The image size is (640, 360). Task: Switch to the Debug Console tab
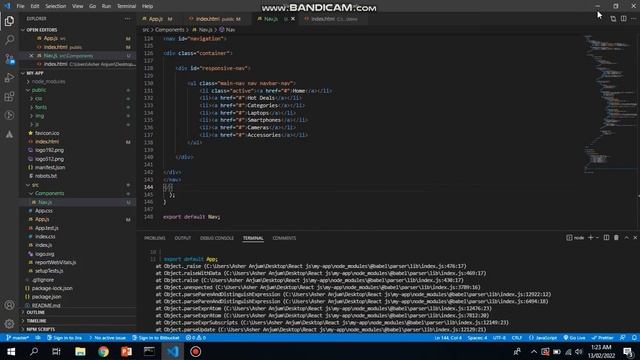[217, 238]
